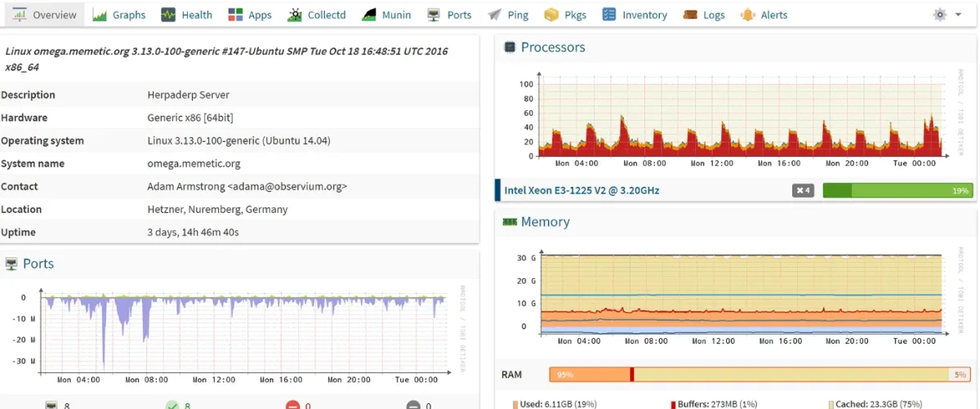
Task: Click the 'Herpaderp Server' description value
Action: (189, 95)
